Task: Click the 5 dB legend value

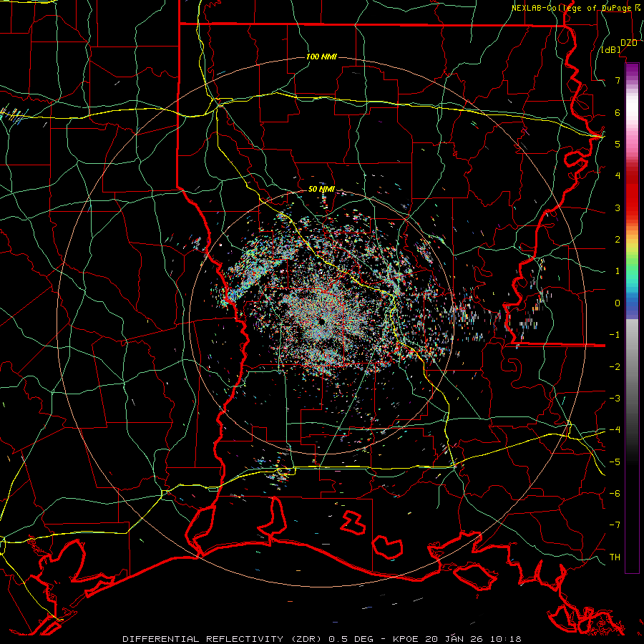Action: pos(618,144)
